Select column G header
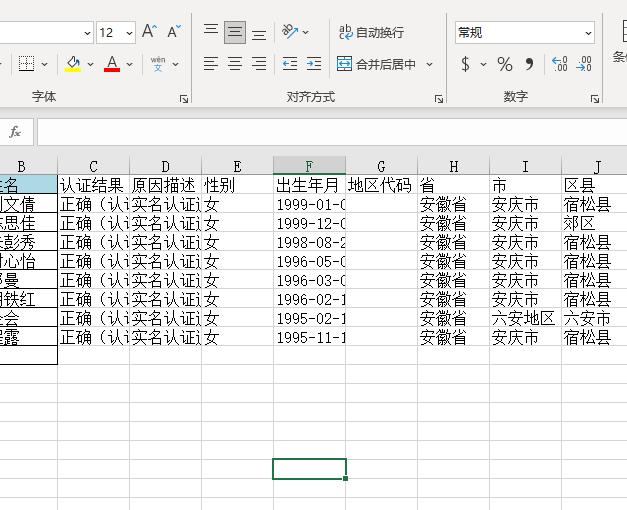627x510 pixels. tap(381, 166)
